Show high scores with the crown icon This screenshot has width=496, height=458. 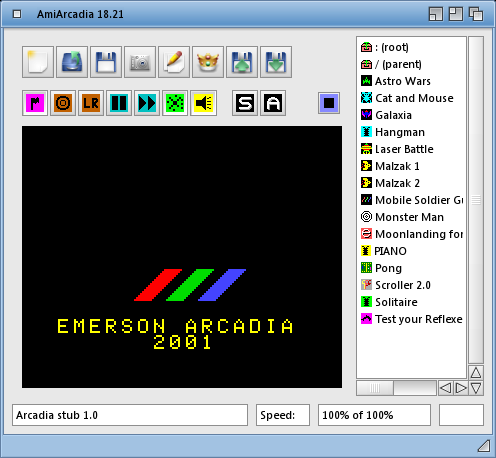[208, 62]
